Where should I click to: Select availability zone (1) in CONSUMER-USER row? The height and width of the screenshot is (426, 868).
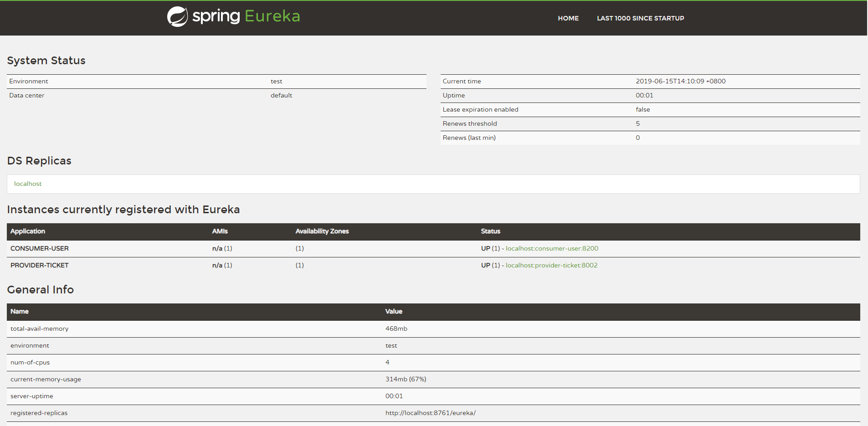pos(300,248)
